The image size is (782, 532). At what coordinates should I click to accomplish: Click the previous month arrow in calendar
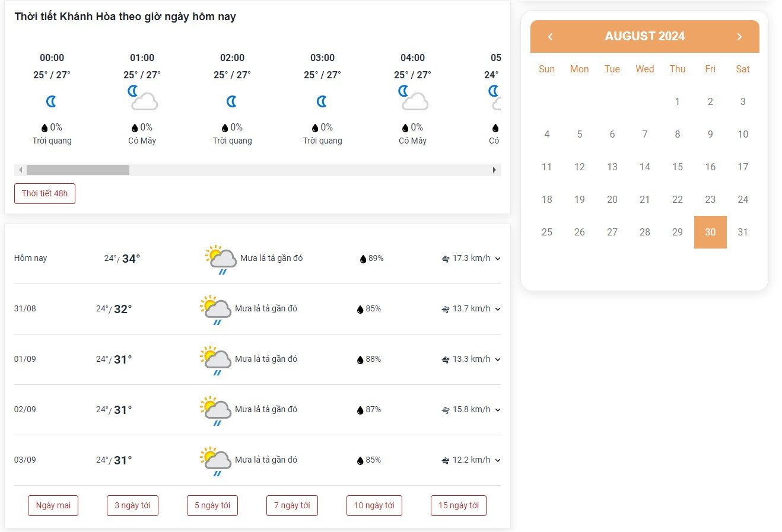coord(550,37)
